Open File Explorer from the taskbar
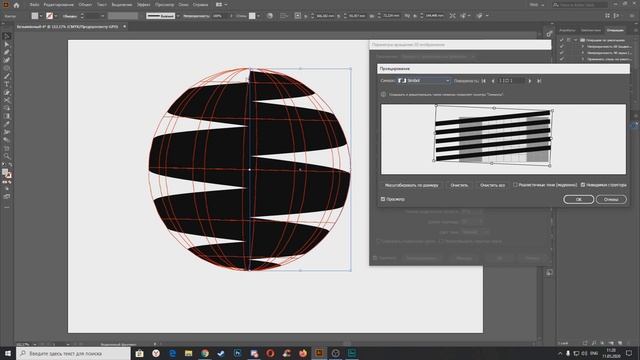 188,353
